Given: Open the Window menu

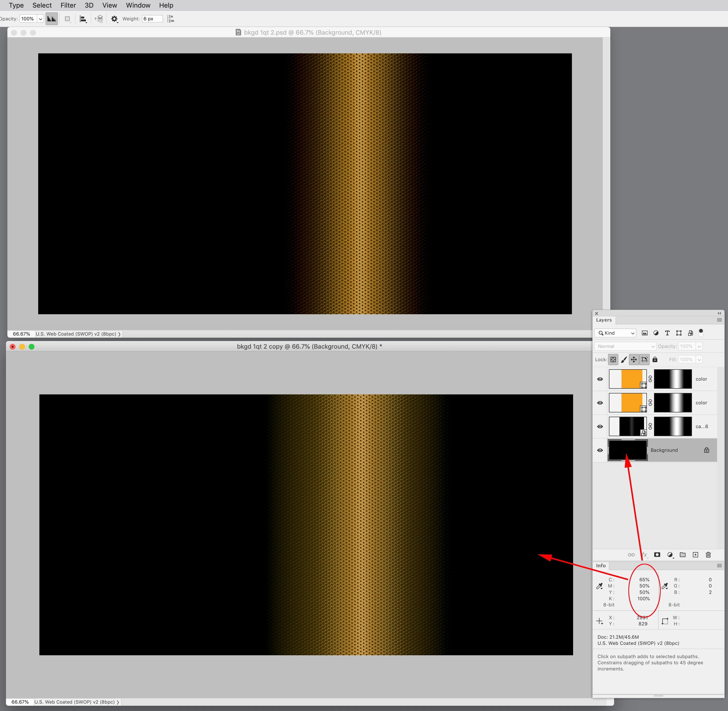Looking at the screenshot, I should [138, 5].
